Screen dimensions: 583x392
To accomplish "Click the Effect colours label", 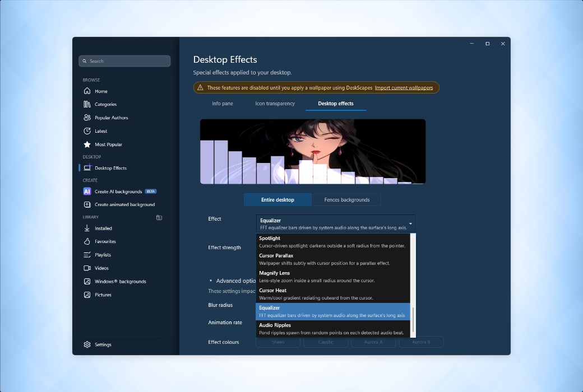I will [x=224, y=342].
